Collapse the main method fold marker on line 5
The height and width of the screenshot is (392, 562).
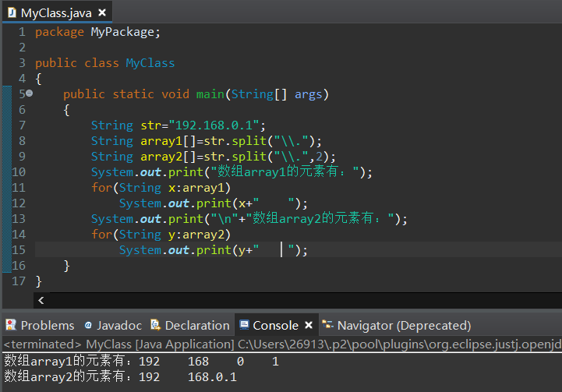pyautogui.click(x=30, y=94)
